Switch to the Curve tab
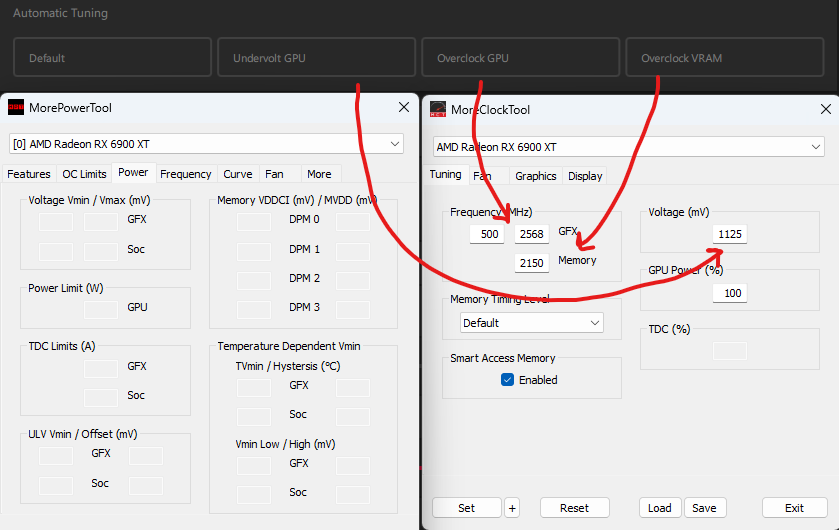 [x=238, y=174]
